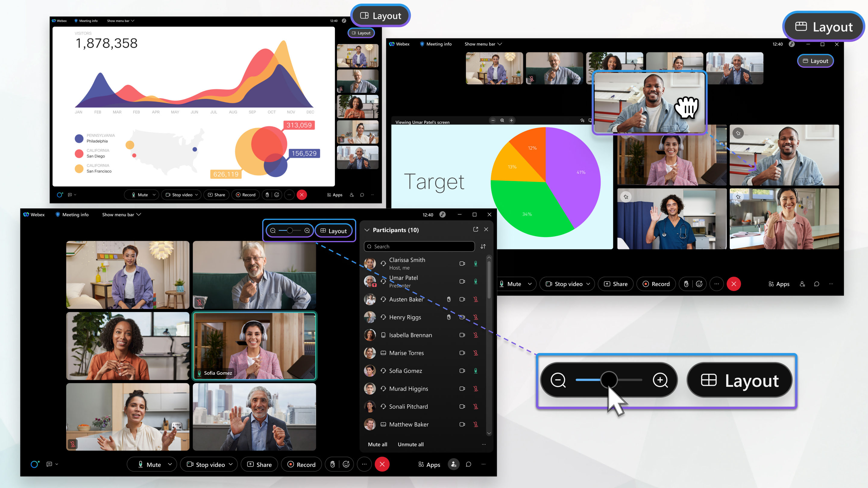Click the Chat icon in bottom toolbar
This screenshot has width=868, height=488.
(x=469, y=464)
